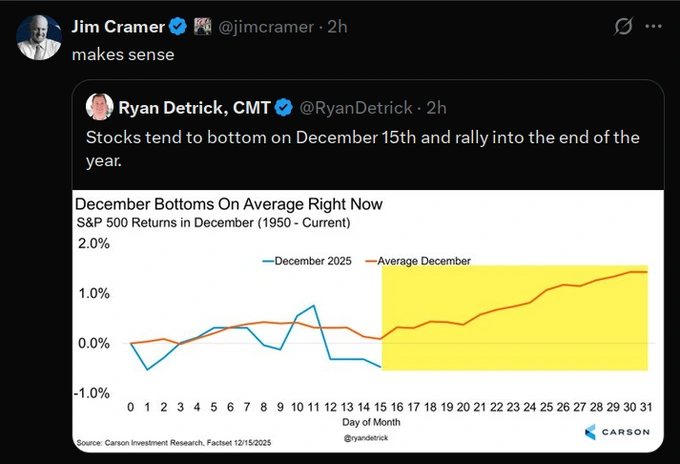This screenshot has width=680, height=464.
Task: Click the Carson logo in the chart
Action: point(617,431)
